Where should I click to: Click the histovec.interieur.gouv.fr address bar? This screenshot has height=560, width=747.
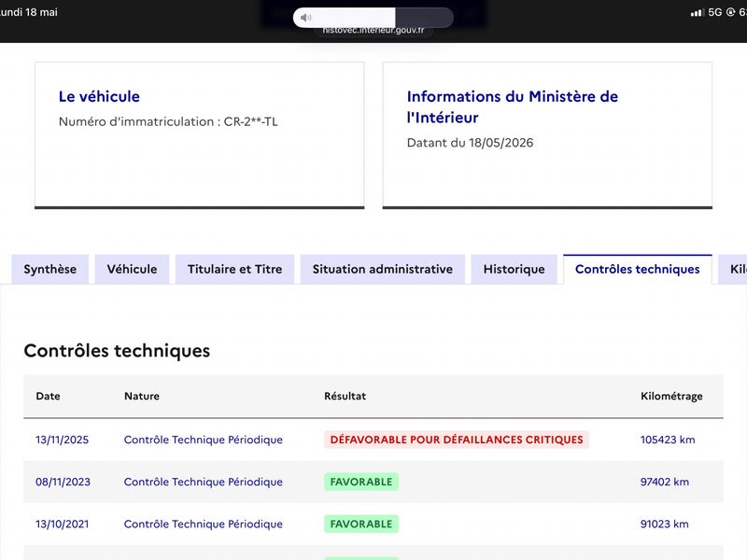tap(373, 30)
